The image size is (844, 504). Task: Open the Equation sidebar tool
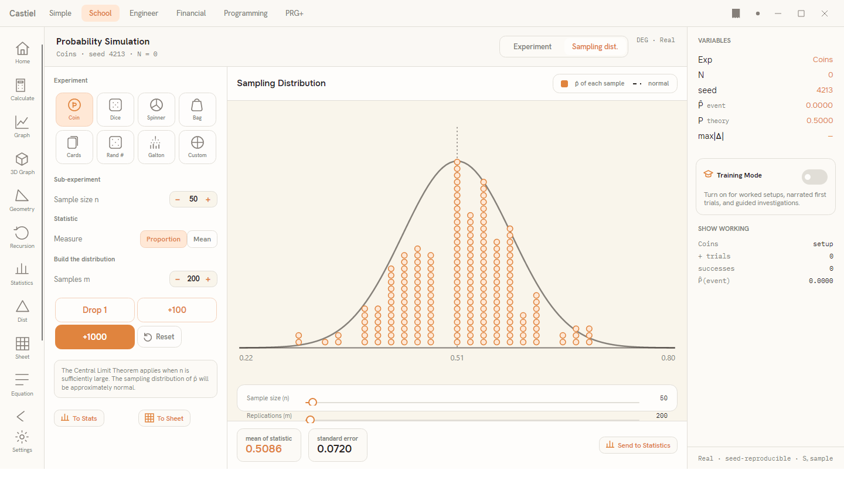tap(22, 385)
